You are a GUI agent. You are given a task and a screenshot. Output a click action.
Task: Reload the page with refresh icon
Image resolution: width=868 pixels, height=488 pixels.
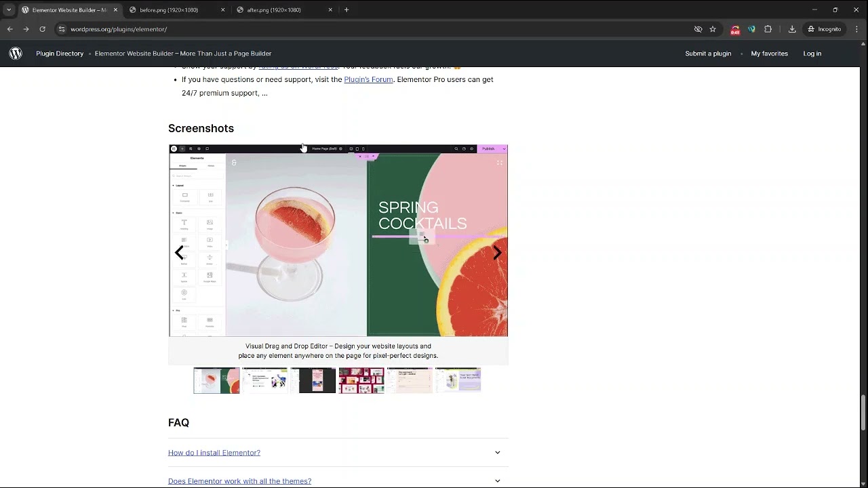coord(42,29)
